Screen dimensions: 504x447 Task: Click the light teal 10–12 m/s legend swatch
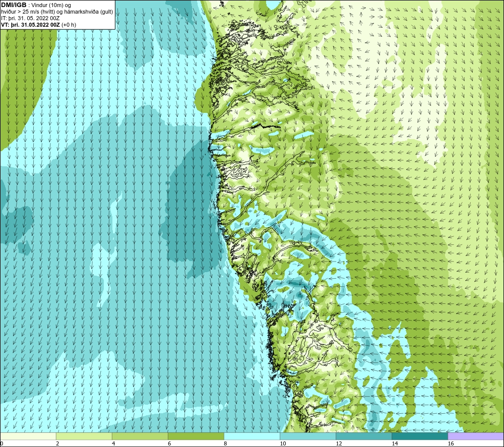point(308,436)
